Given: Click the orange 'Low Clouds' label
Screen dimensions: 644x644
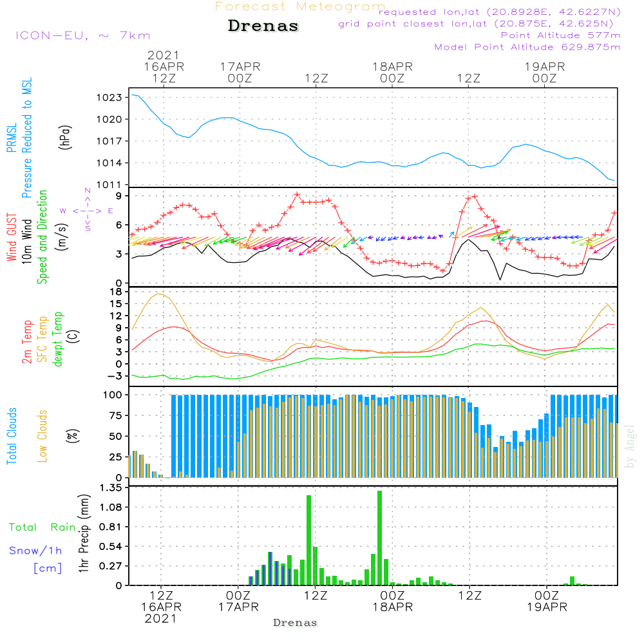Looking at the screenshot, I should 43,436.
